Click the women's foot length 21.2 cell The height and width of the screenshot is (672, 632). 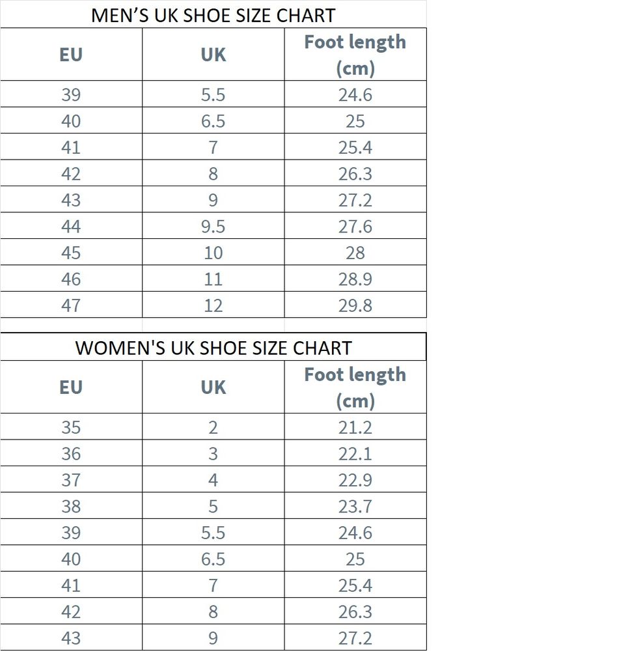(355, 427)
